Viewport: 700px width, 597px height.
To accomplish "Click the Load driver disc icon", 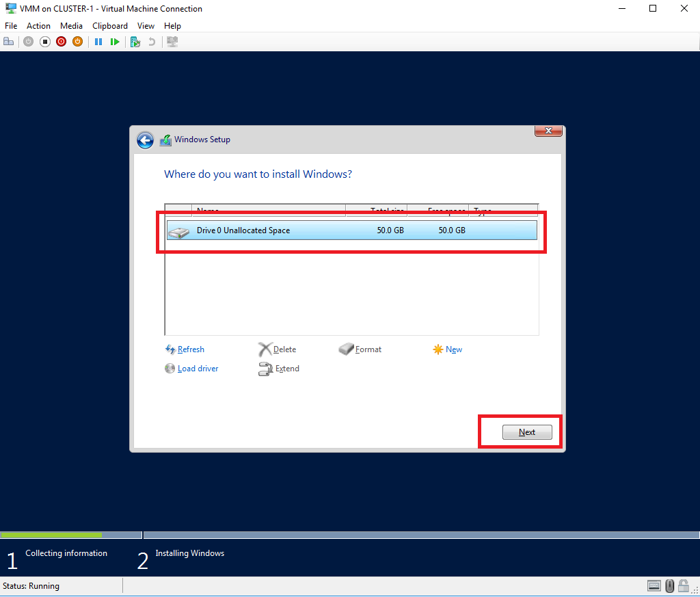I will click(x=170, y=369).
